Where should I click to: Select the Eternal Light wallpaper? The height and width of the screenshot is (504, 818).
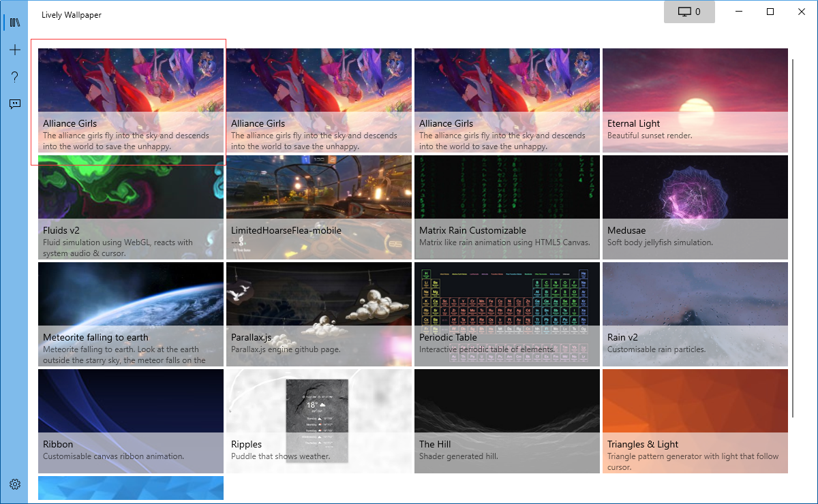tap(695, 100)
